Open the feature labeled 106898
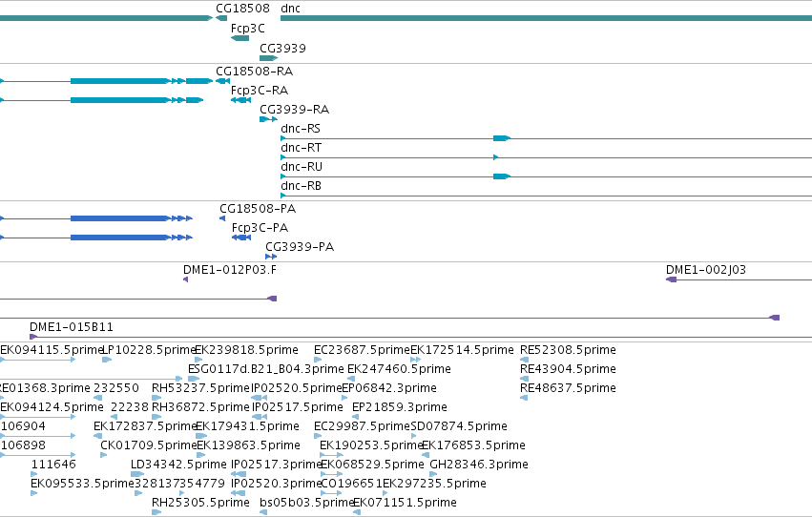The image size is (812, 517). pyautogui.click(x=23, y=445)
